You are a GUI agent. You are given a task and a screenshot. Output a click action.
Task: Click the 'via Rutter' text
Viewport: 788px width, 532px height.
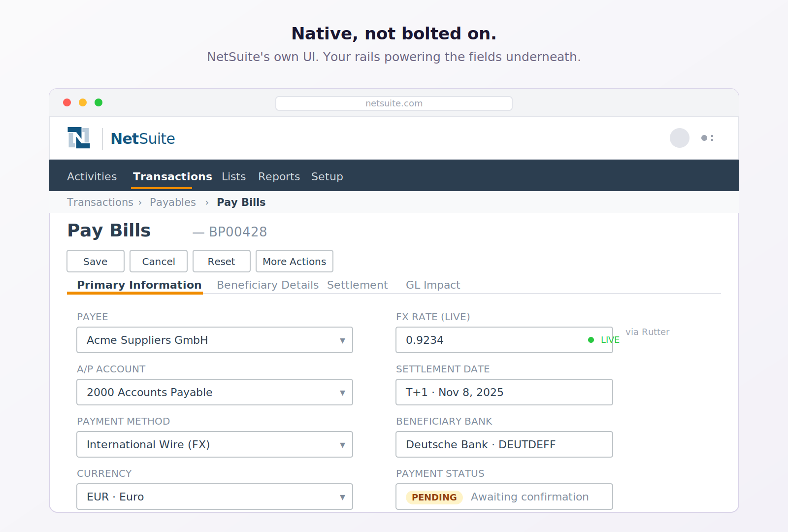pos(648,332)
